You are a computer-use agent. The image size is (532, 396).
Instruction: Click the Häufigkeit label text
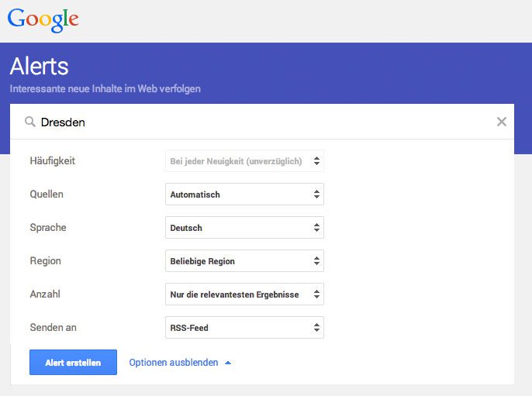(52, 160)
